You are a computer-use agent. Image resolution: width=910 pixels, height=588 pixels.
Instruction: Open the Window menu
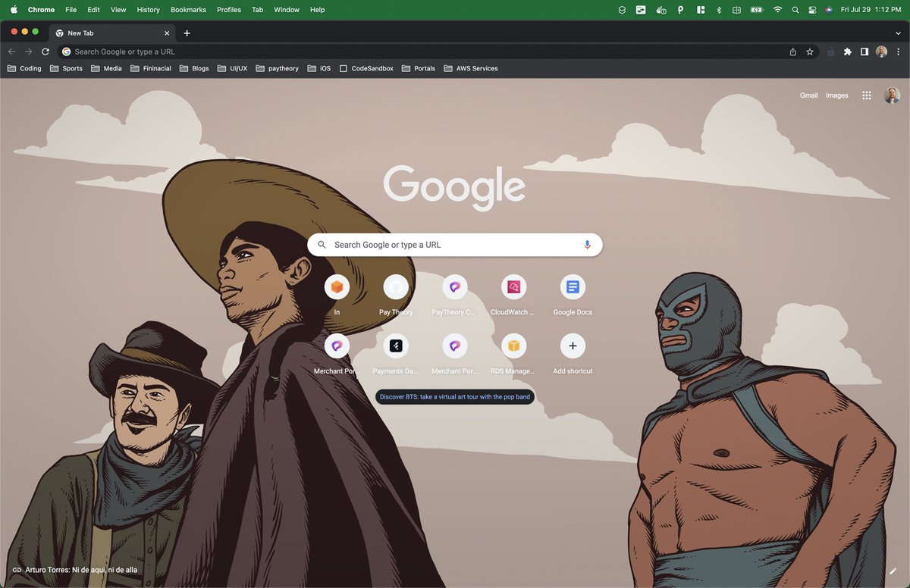coord(287,10)
